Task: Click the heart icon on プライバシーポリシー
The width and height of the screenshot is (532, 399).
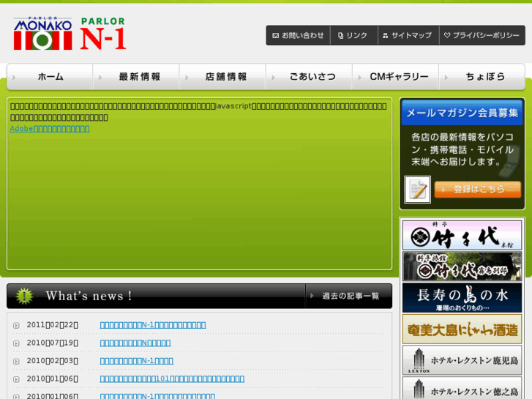Action: click(447, 35)
